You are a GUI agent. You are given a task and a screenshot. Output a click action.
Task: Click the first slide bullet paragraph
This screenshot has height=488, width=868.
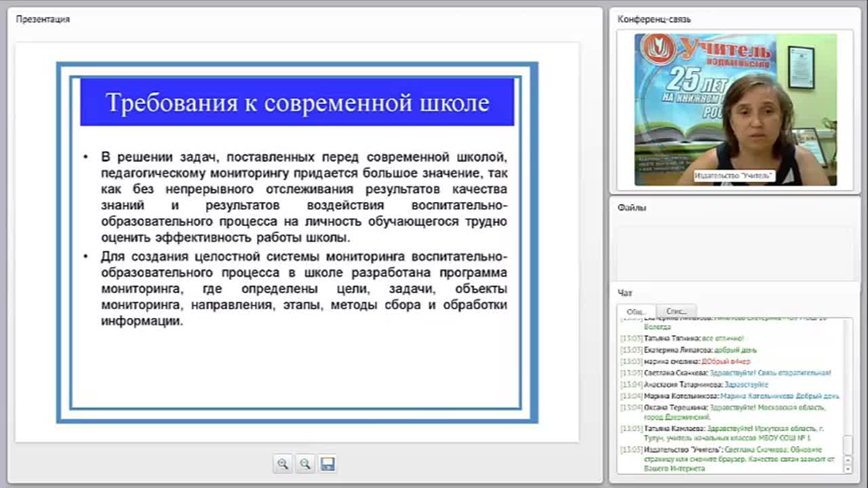(304, 197)
